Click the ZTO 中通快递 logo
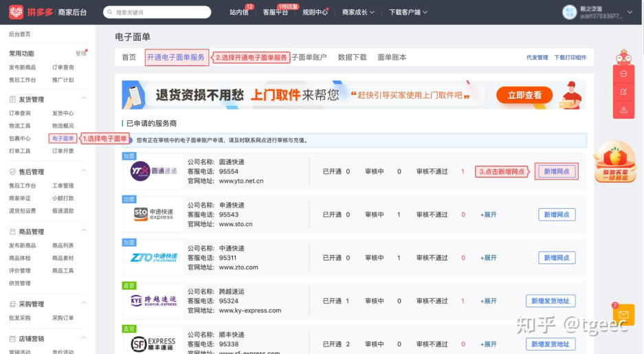This screenshot has width=644, height=354. (x=153, y=257)
